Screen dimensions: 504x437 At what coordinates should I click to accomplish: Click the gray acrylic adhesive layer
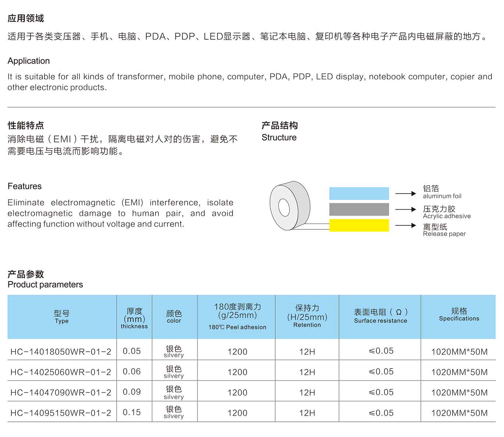359,209
